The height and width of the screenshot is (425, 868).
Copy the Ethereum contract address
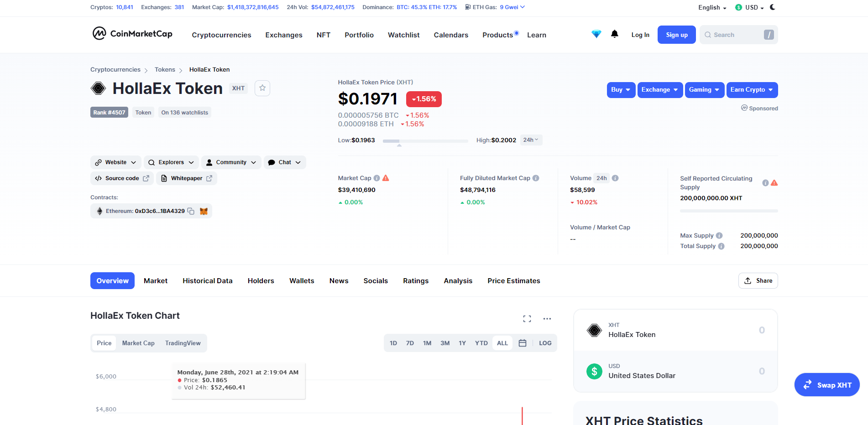tap(191, 211)
